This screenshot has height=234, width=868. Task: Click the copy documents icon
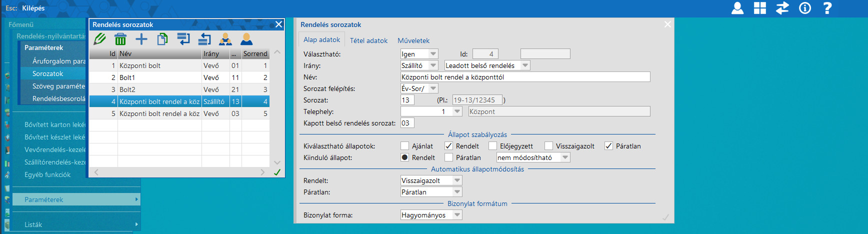(x=162, y=39)
